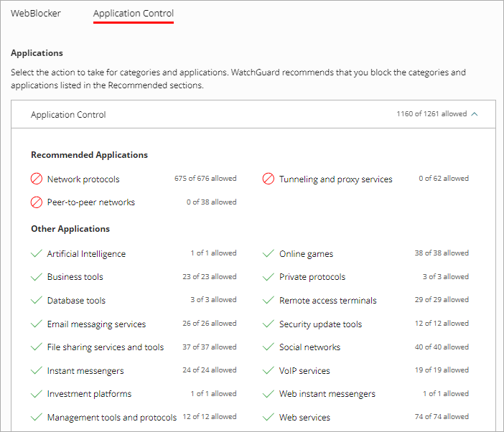Click the allowed checkmark for Artificial Intelligence

(x=37, y=253)
